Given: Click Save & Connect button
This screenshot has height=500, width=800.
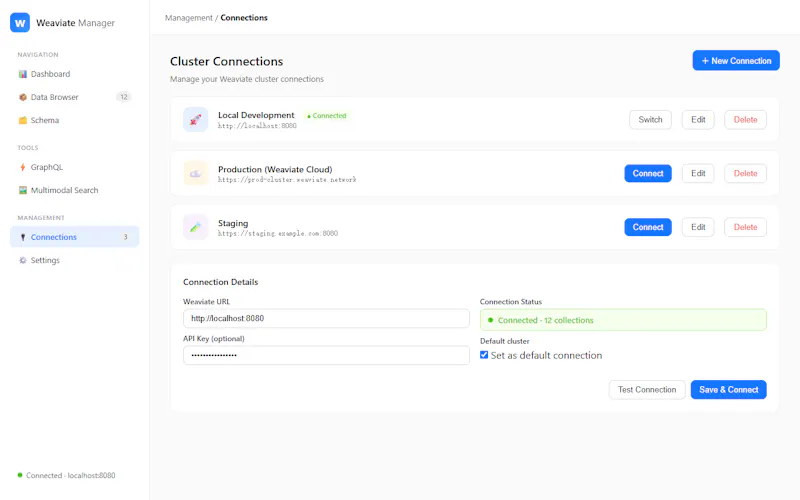Looking at the screenshot, I should coord(729,389).
